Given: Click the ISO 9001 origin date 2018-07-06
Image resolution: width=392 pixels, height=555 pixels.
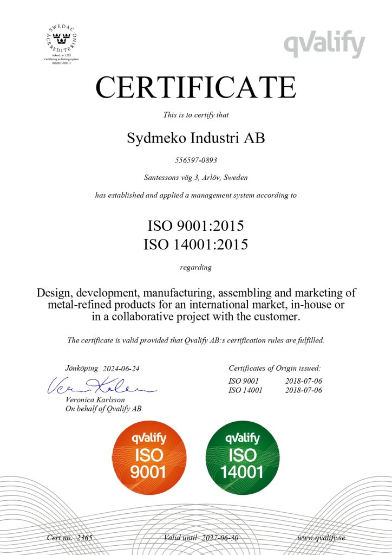Looking at the screenshot, I should 303,382.
